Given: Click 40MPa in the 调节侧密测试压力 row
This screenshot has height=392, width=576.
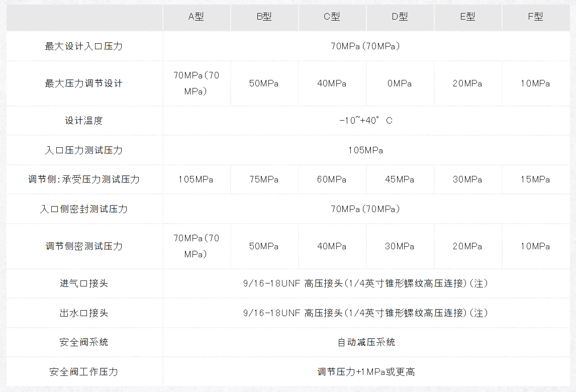Looking at the screenshot, I should 332,246.
